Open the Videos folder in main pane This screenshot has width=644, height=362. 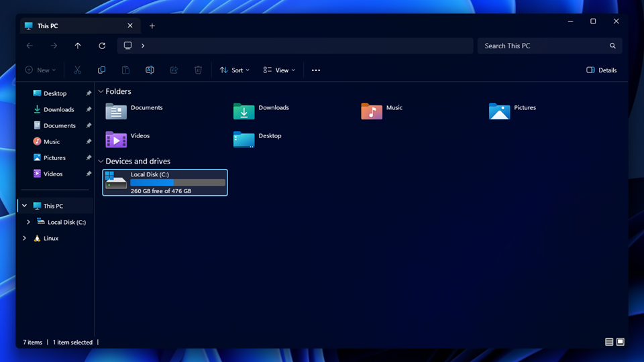pos(116,139)
